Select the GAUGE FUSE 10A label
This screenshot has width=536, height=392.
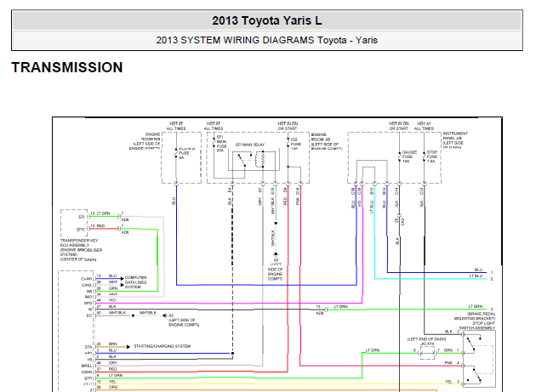[x=409, y=156]
